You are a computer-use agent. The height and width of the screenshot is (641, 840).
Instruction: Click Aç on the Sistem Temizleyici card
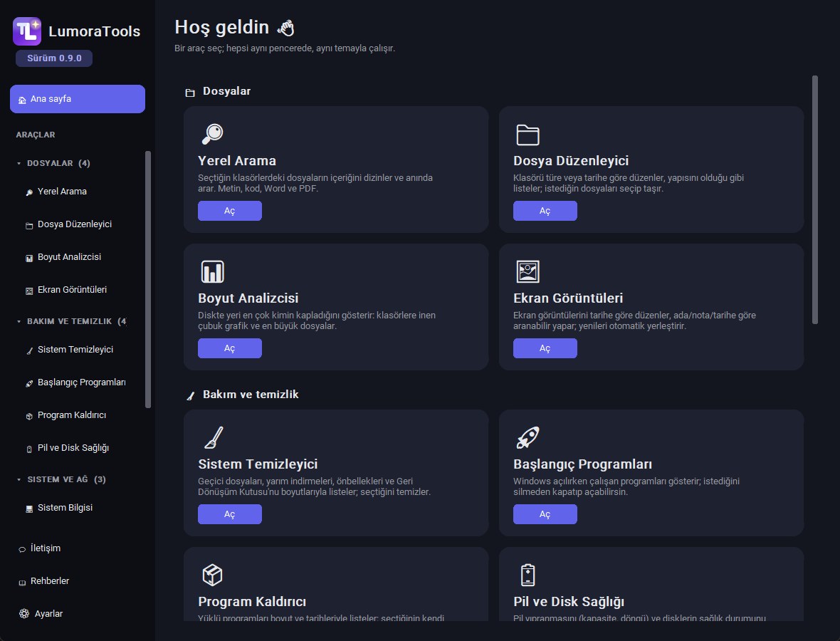229,514
